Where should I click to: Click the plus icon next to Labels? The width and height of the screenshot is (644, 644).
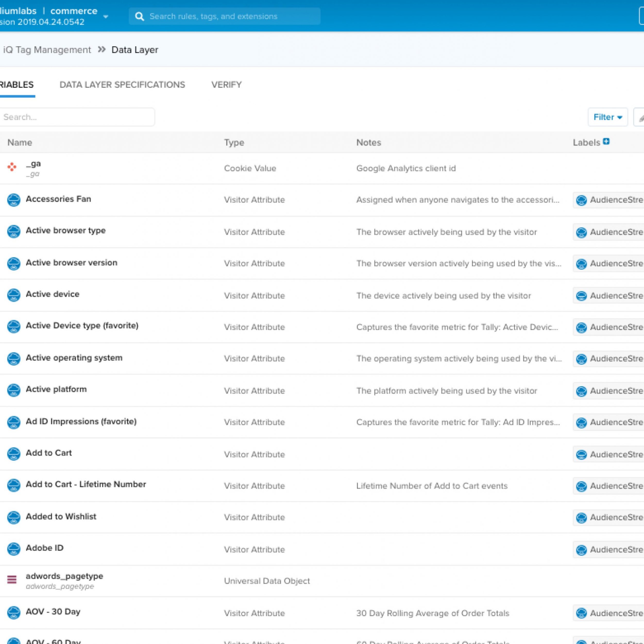pos(606,141)
